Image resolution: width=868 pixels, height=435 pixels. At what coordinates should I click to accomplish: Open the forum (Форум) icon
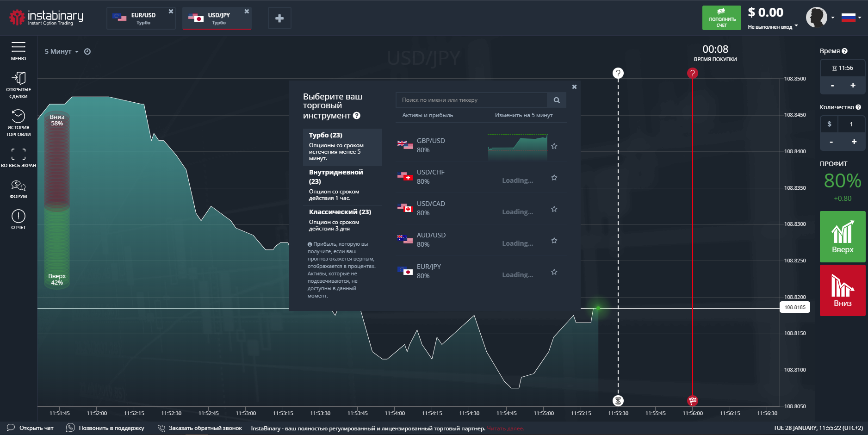(x=19, y=189)
